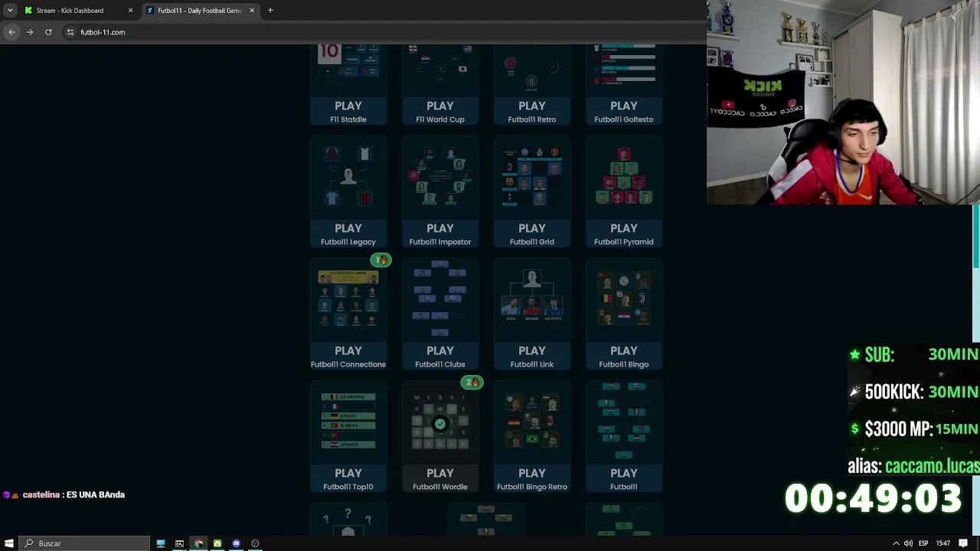Play the Futbol11 Impostor game
This screenshot has width=980, height=551.
pos(440,229)
